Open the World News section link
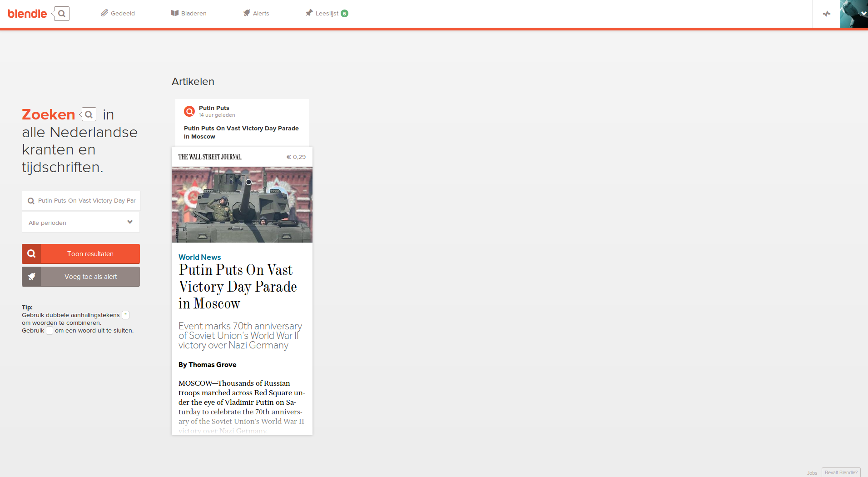Screen dimensions: 868x477 pyautogui.click(x=199, y=257)
